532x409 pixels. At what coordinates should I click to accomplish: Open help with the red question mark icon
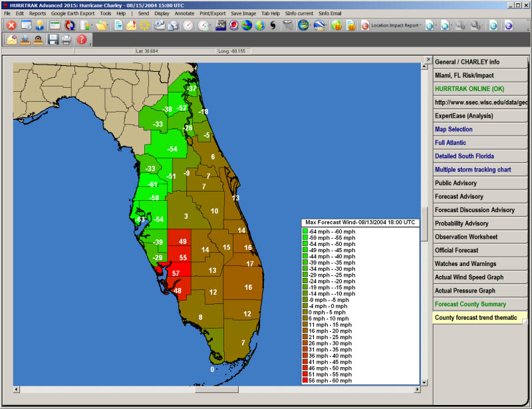82,40
